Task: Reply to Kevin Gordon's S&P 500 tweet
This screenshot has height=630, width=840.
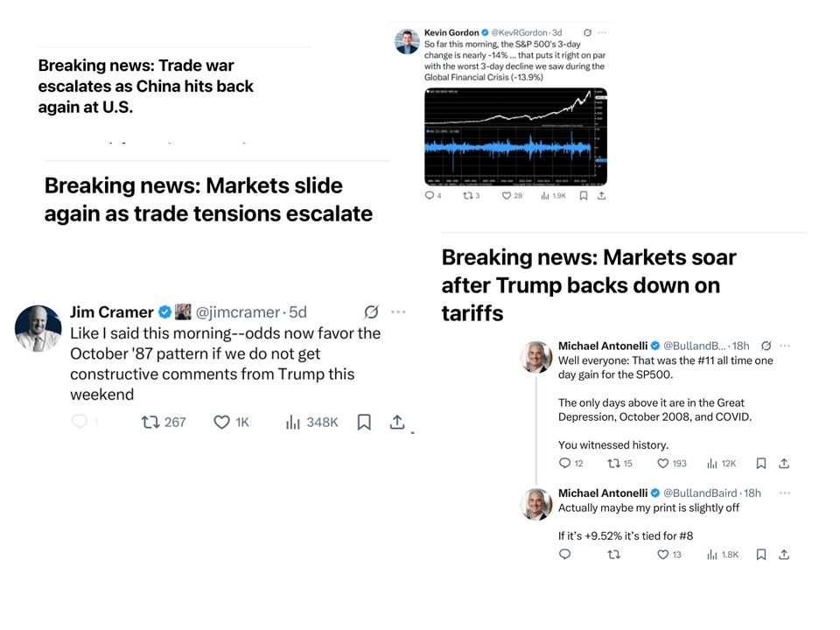Action: coord(429,196)
